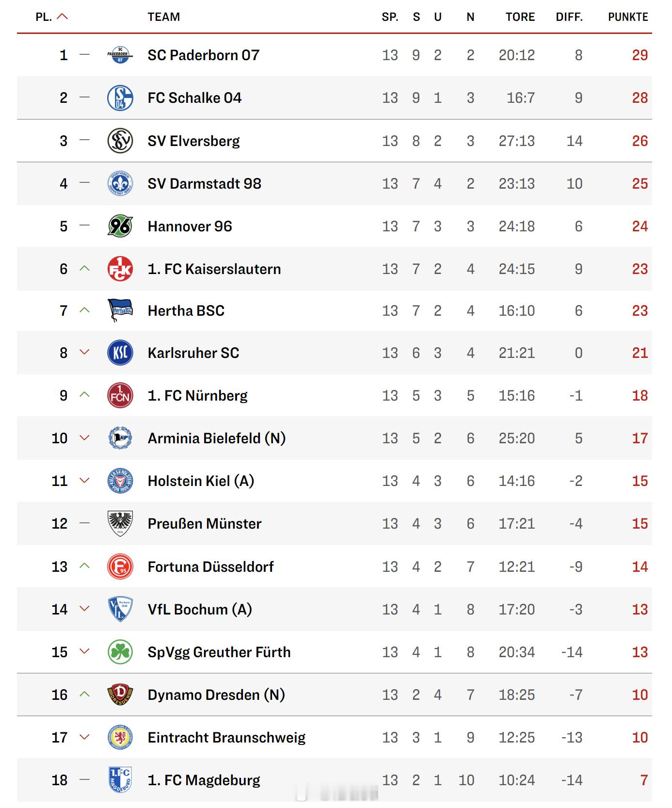Screen dimensions: 672x808
Task: Click the Hertha BSC flag emblem
Action: point(120,310)
